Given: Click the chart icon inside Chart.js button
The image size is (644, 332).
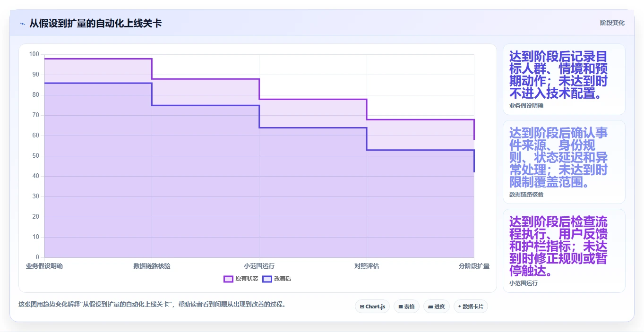Looking at the screenshot, I should coord(362,306).
